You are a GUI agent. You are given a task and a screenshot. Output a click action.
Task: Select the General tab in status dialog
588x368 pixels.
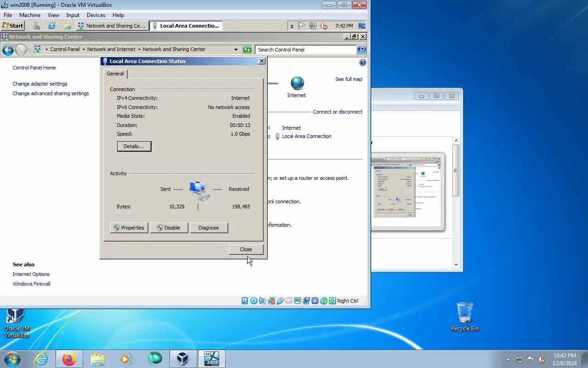pos(115,74)
